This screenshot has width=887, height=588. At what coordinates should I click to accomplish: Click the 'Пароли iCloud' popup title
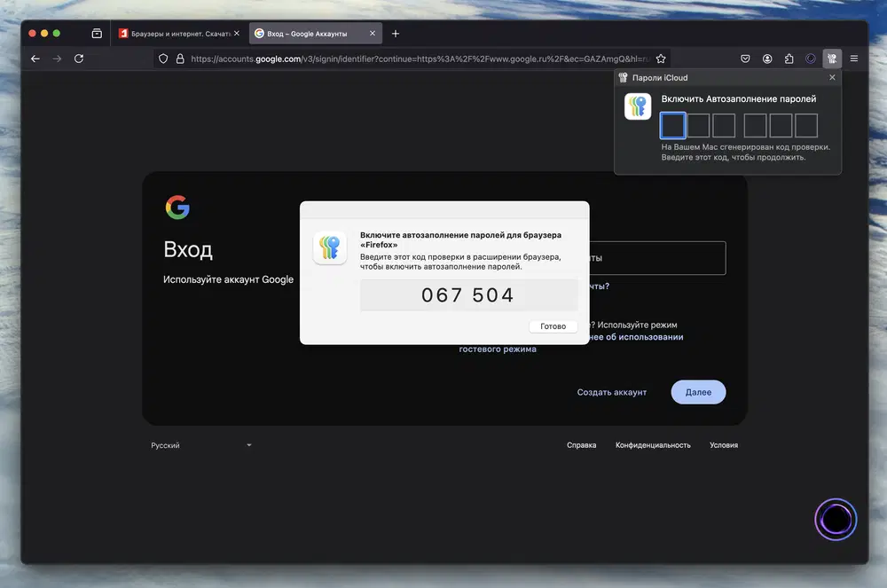point(660,77)
